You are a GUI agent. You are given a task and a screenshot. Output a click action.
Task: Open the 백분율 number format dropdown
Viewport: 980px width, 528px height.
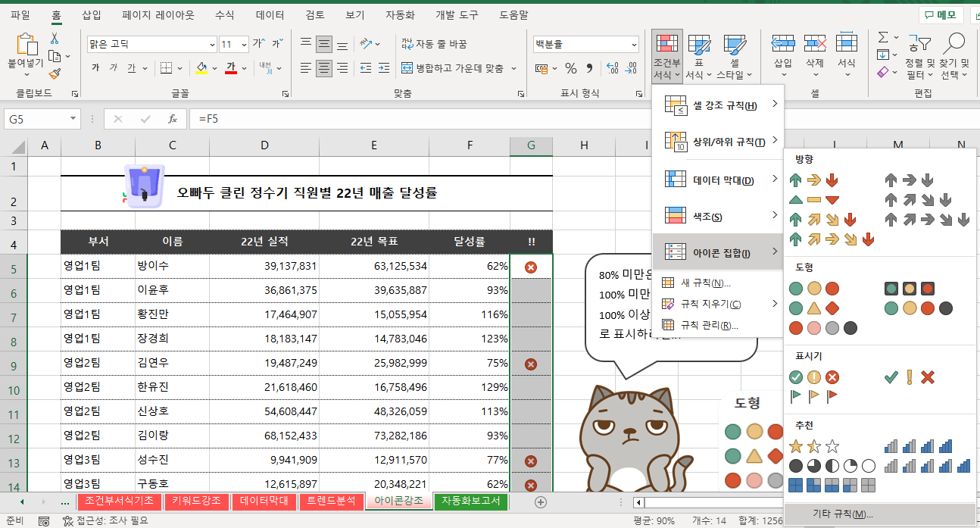coord(634,45)
